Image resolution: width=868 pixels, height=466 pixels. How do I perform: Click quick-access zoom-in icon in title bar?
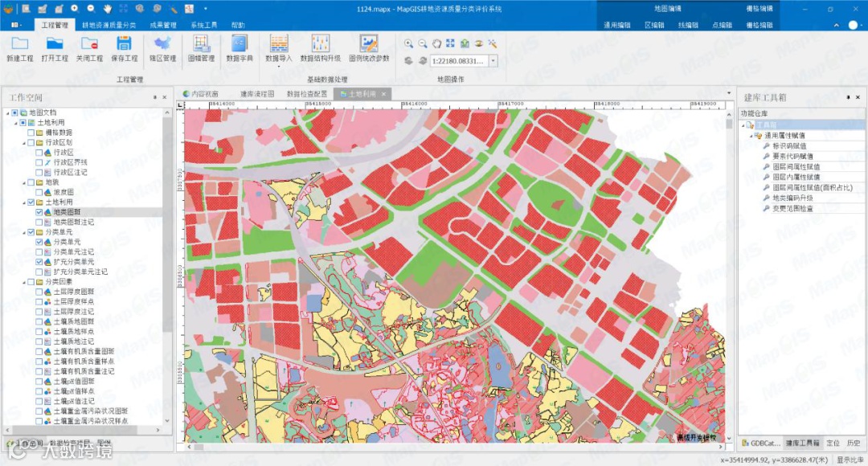(75, 9)
